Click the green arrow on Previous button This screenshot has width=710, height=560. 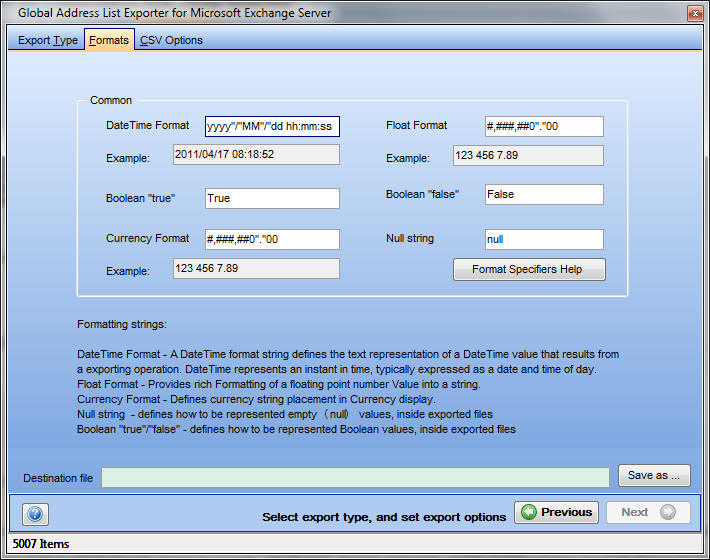point(528,512)
